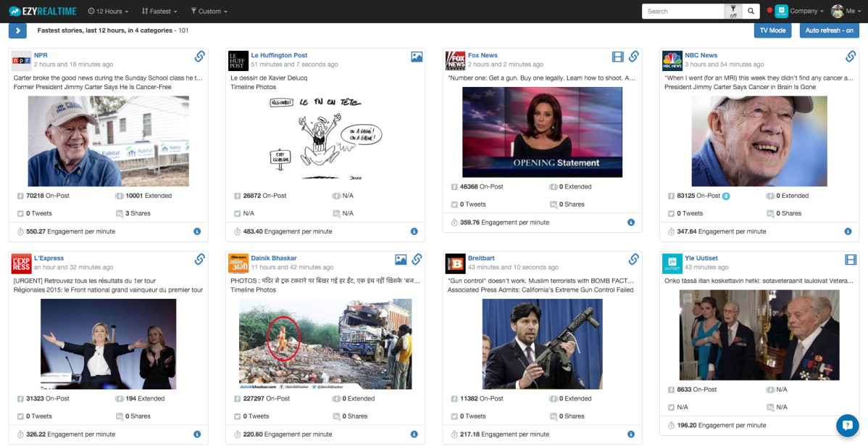868x446 pixels.
Task: Click the info icon on NBC News card
Action: pos(848,231)
